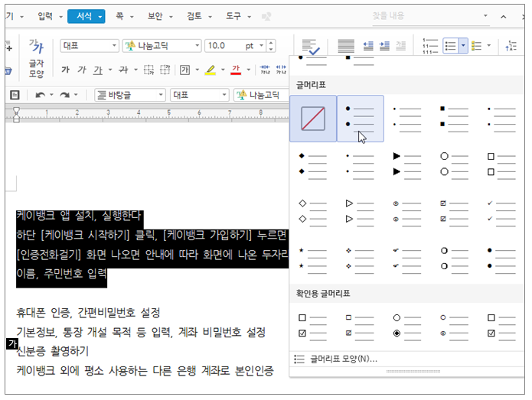
Task: Toggle underline 가 formatting
Action: point(98,70)
